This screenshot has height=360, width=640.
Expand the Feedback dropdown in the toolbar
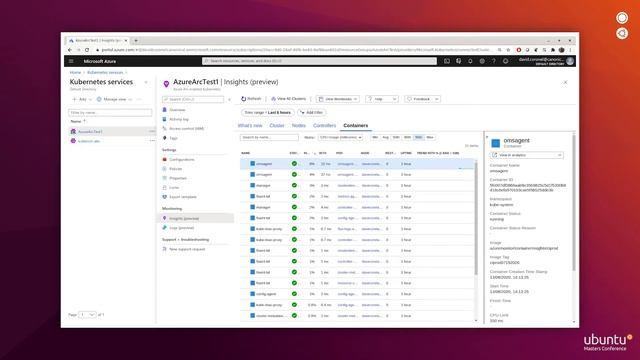[x=422, y=99]
